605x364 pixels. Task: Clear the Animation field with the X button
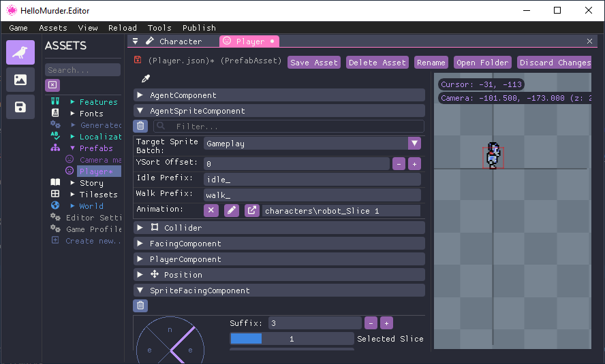tap(211, 210)
